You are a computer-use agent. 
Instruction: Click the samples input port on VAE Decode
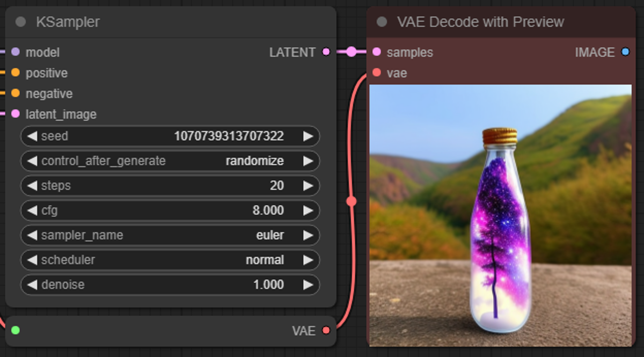click(376, 52)
